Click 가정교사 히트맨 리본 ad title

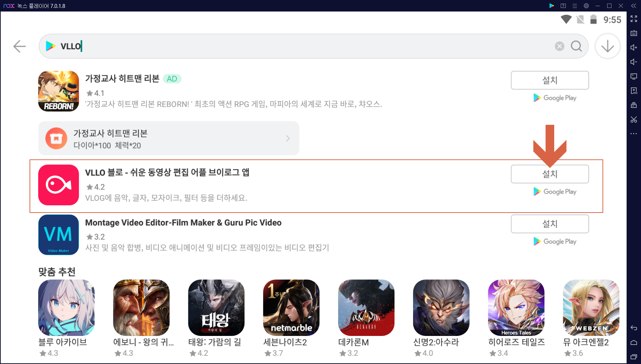[x=122, y=79]
